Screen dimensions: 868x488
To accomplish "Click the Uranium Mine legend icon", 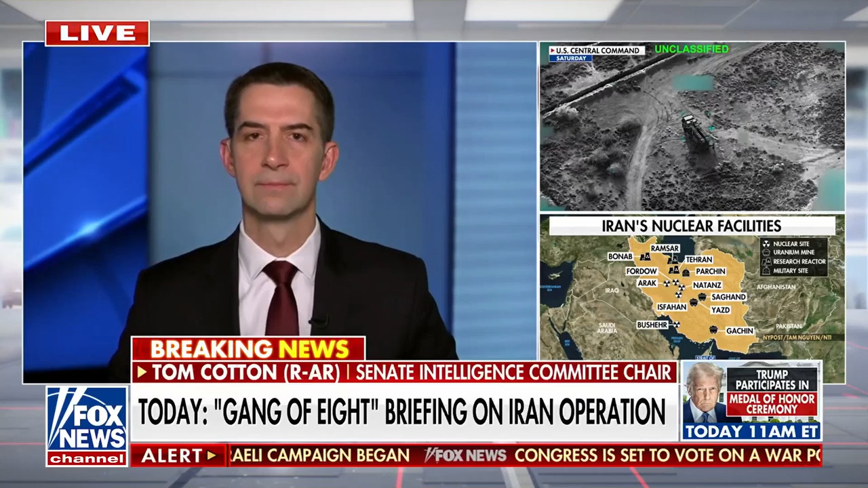I will (x=766, y=252).
